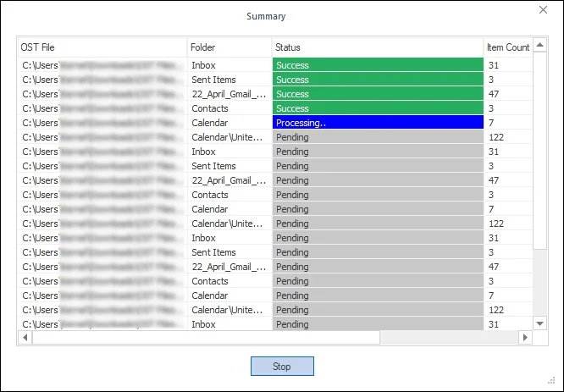Click item count 31 in Success Inbox row

click(508, 65)
